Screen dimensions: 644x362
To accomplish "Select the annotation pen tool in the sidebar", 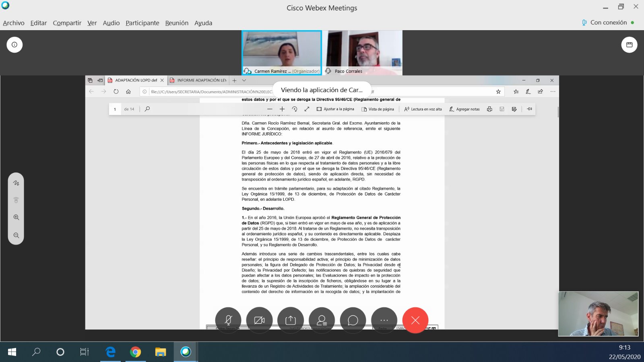I will (x=16, y=183).
